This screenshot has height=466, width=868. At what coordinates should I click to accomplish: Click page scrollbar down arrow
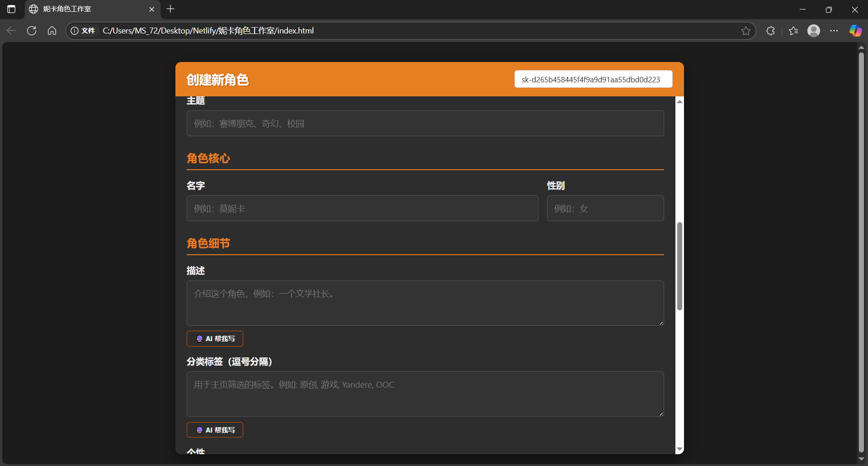coord(861,459)
